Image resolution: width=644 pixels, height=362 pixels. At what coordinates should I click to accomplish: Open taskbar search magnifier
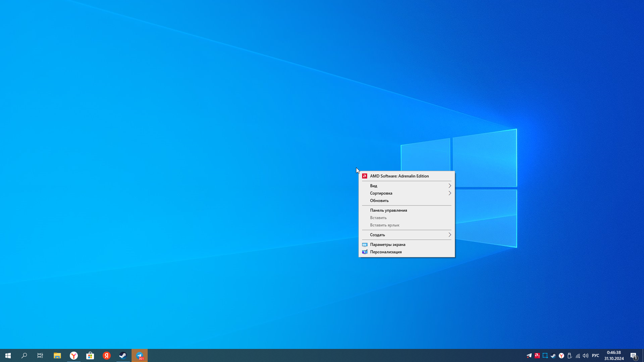(24, 356)
